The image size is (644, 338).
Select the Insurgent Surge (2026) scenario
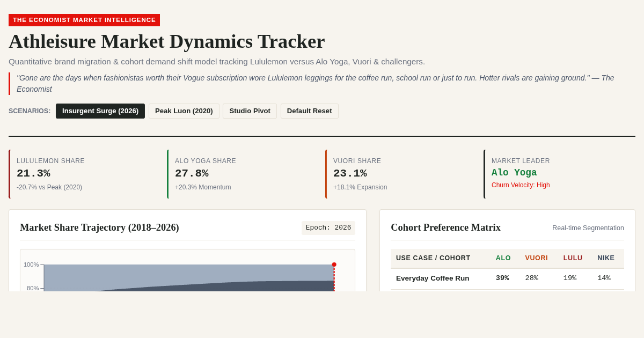pyautogui.click(x=100, y=111)
